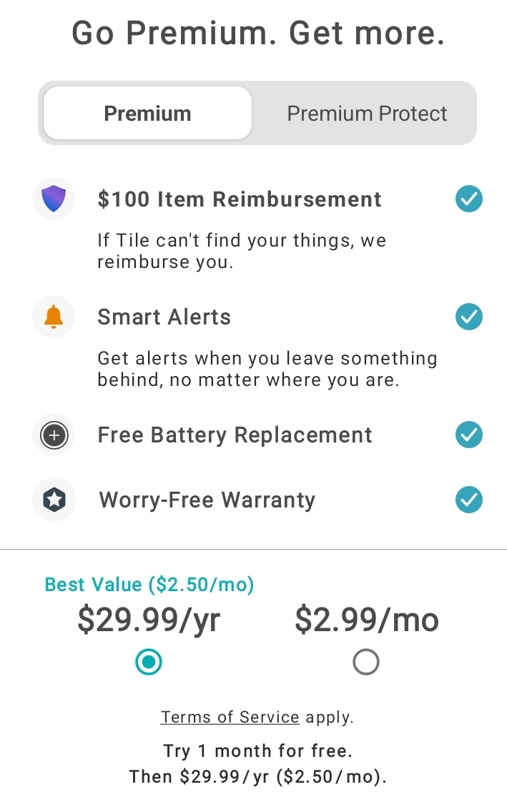Tap the Best Value ($2.50/mo) label
This screenshot has height=812, width=507.
149,585
